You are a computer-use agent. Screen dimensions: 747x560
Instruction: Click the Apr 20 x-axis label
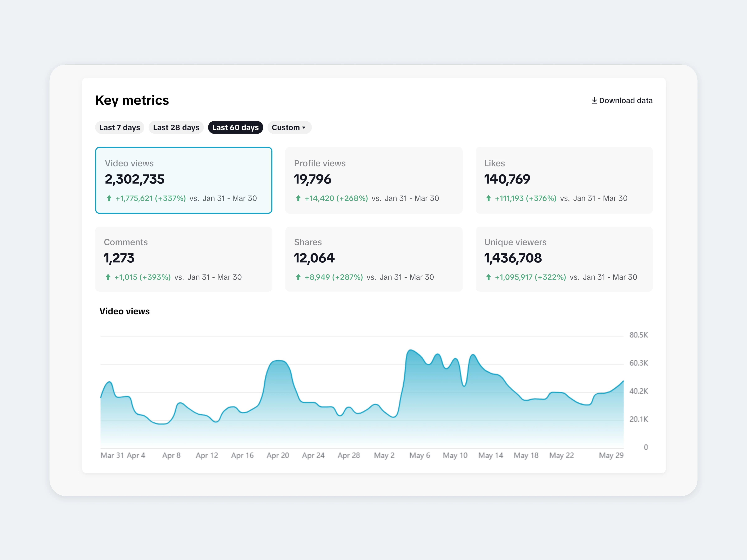pos(278,456)
